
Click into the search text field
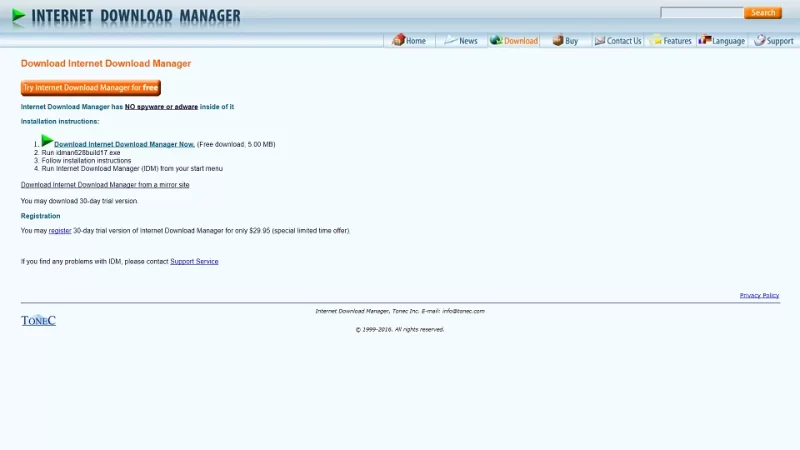(x=702, y=13)
